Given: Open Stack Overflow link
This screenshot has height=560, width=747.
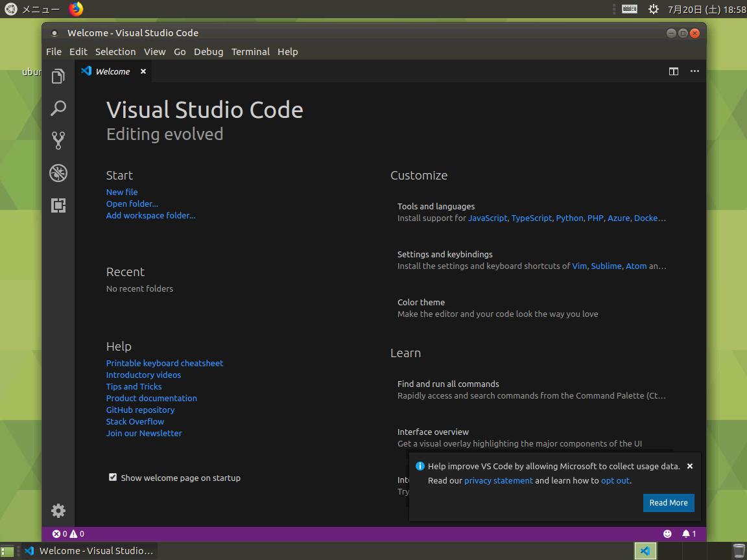Looking at the screenshot, I should point(135,422).
